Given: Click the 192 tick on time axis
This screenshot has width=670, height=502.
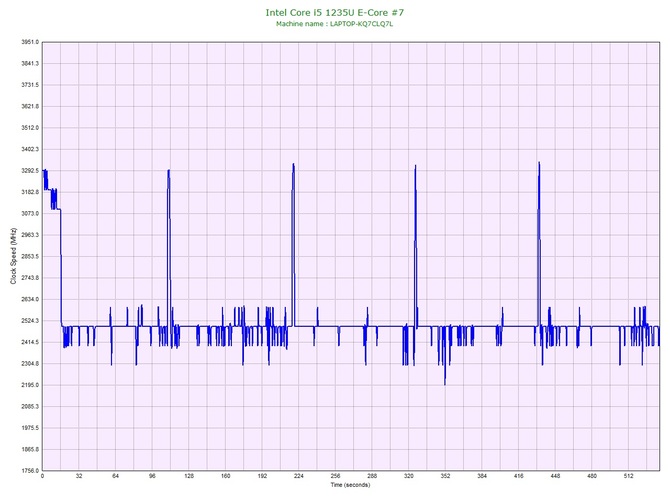Looking at the screenshot, I should tap(262, 476).
